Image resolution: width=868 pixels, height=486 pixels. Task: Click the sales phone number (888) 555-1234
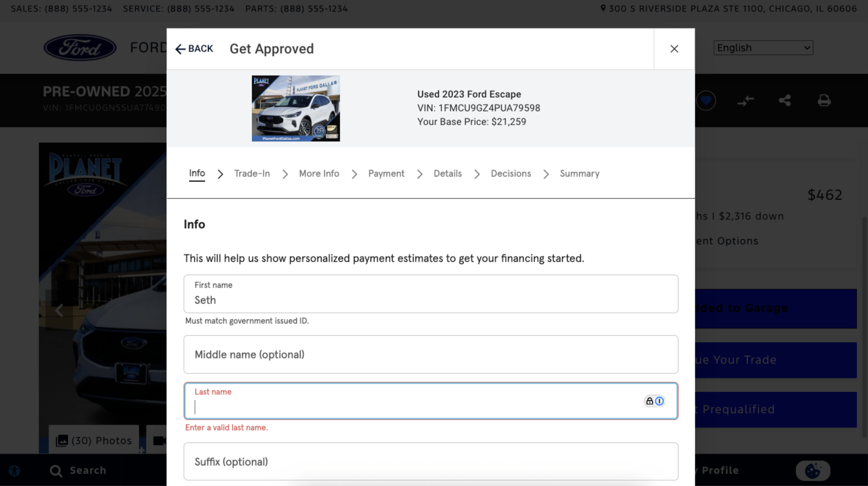pos(78,9)
